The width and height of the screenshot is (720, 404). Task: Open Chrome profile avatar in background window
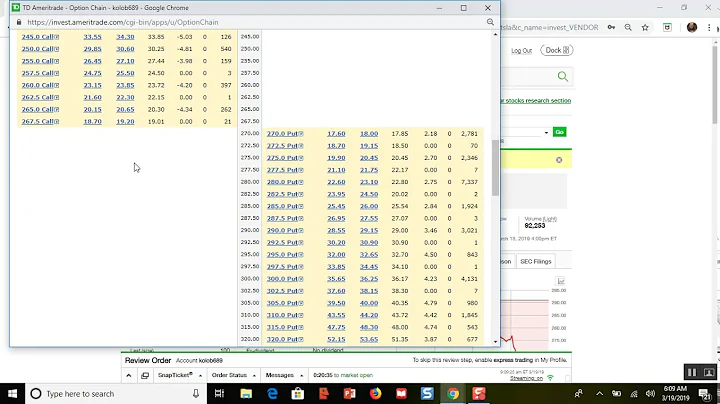692,28
